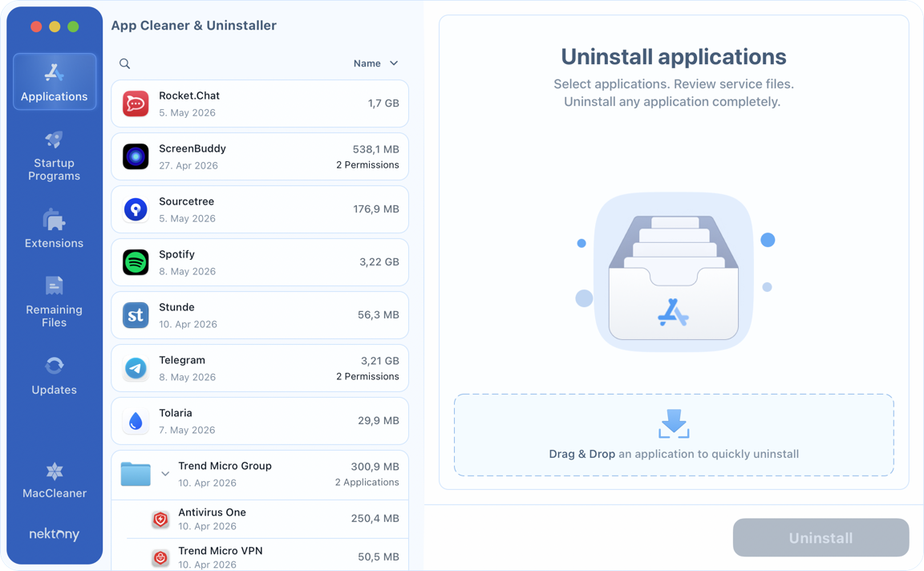The height and width of the screenshot is (571, 924).
Task: Click the search magnifier icon
Action: pyautogui.click(x=124, y=63)
